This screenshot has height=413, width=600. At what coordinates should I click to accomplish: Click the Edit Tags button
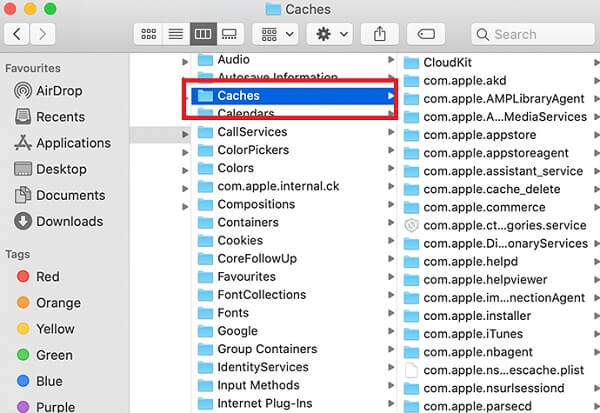(x=426, y=34)
